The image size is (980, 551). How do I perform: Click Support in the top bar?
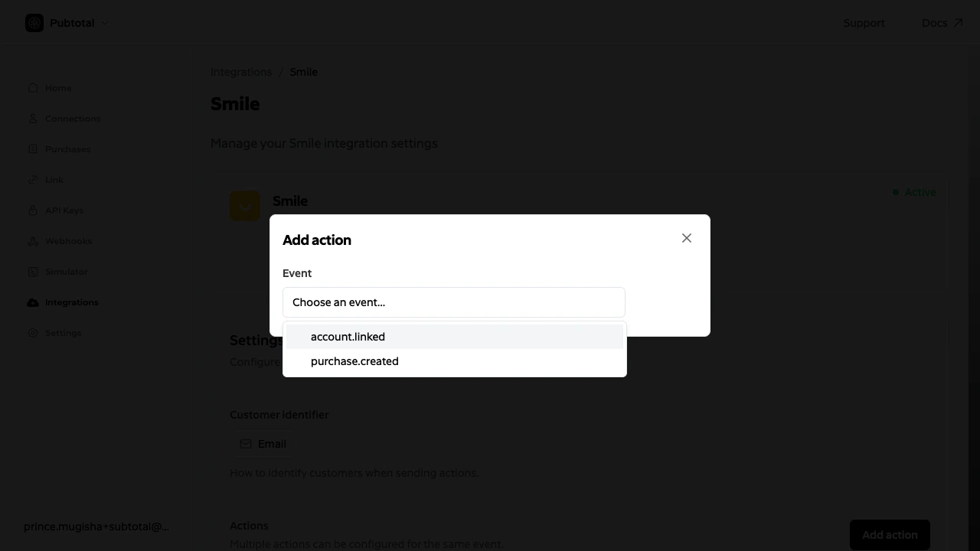tap(864, 23)
